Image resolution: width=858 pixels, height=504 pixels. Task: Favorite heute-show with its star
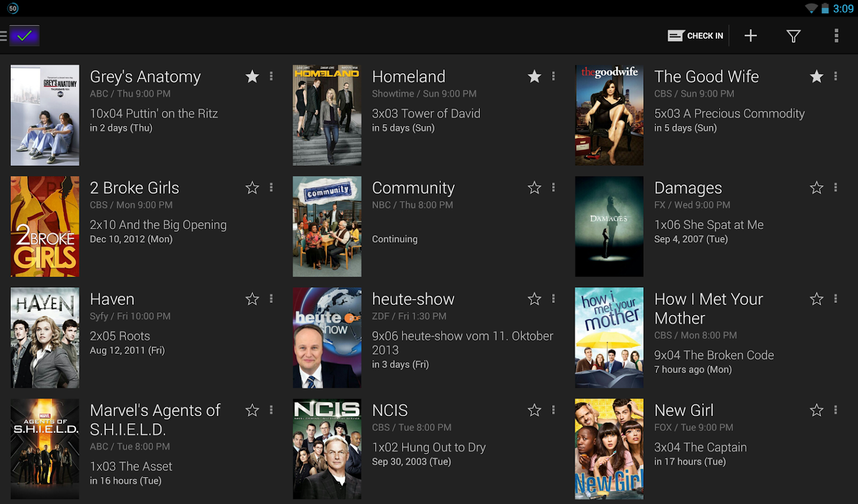coord(535,299)
